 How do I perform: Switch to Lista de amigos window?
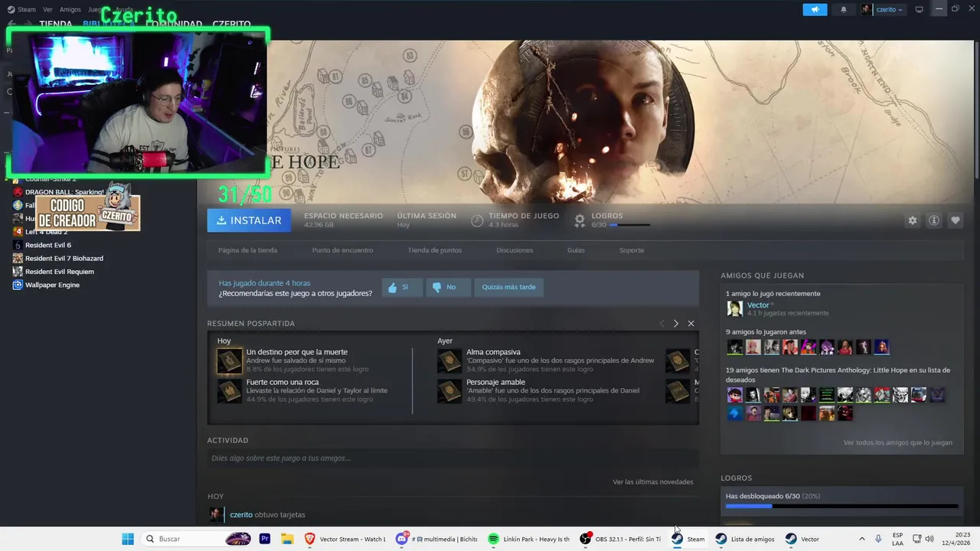(745, 539)
